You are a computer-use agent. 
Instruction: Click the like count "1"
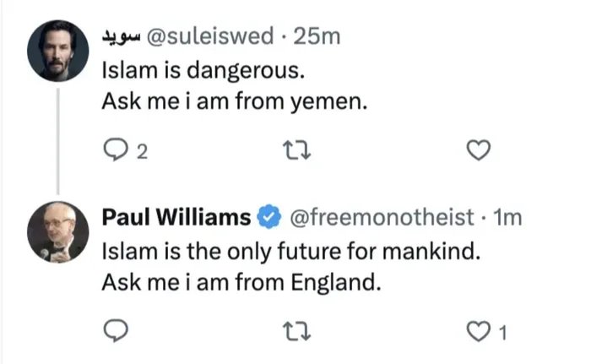502,334
